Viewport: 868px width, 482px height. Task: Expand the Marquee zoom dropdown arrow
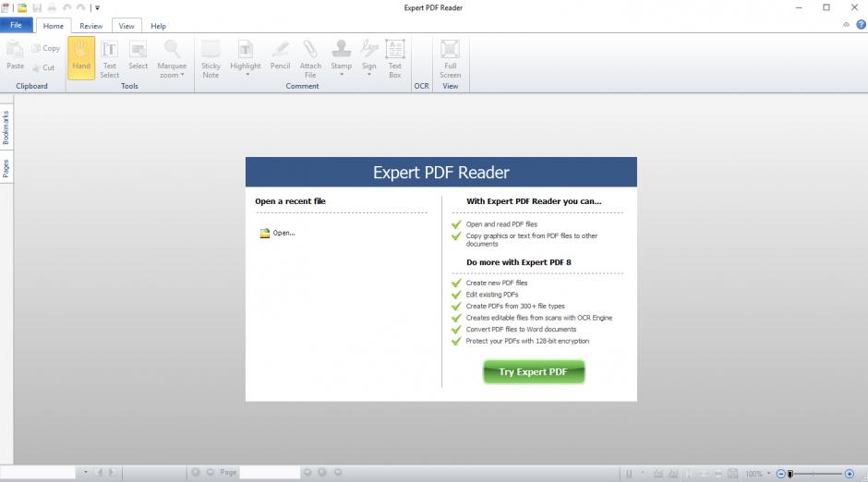coord(182,75)
